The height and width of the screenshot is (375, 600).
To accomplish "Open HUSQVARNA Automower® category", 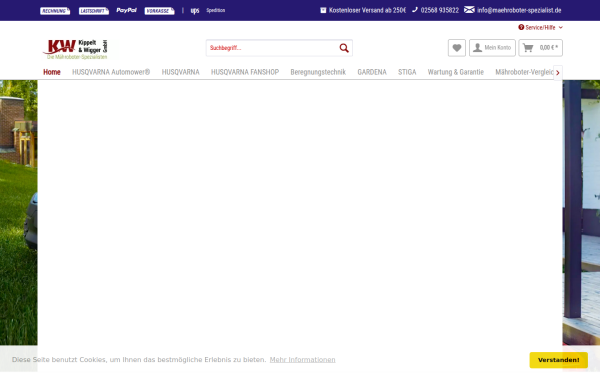I will [x=111, y=72].
